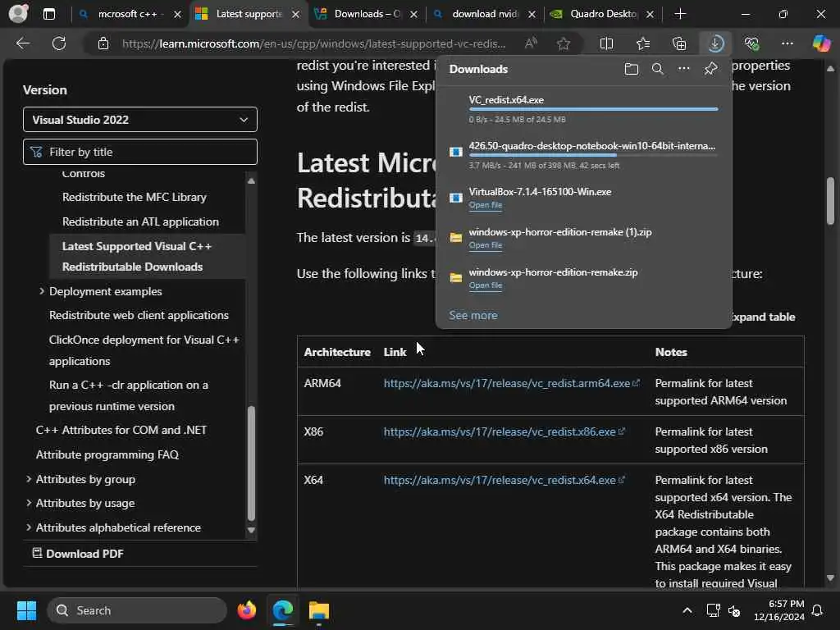Click the Filter by title input
Viewport: 840px width, 630px height.
[x=139, y=152]
